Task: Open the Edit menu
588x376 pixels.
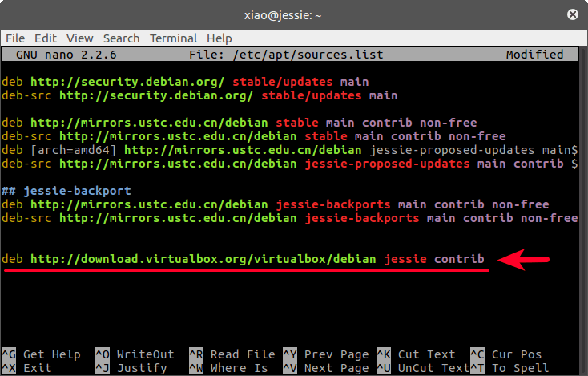Action: pyautogui.click(x=46, y=38)
